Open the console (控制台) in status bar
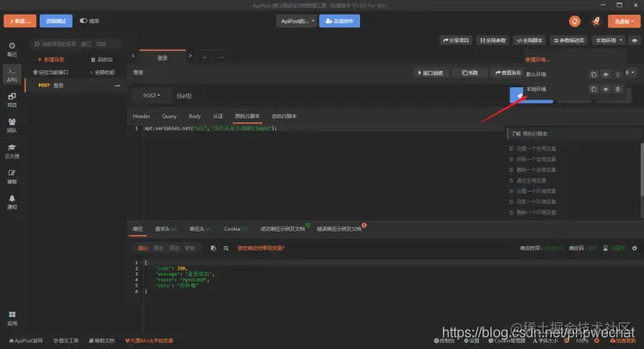The height and width of the screenshot is (349, 644). (x=445, y=340)
